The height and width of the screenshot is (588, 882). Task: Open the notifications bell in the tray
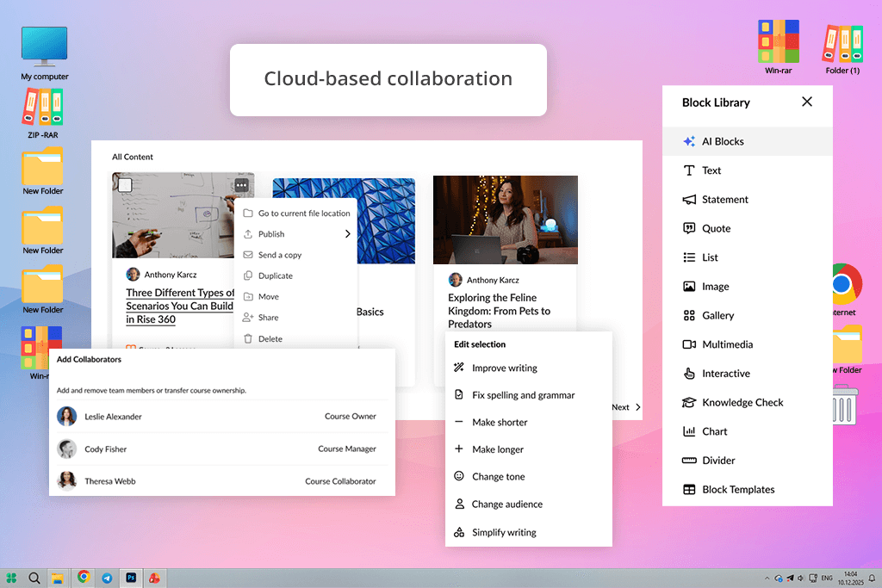(x=872, y=578)
